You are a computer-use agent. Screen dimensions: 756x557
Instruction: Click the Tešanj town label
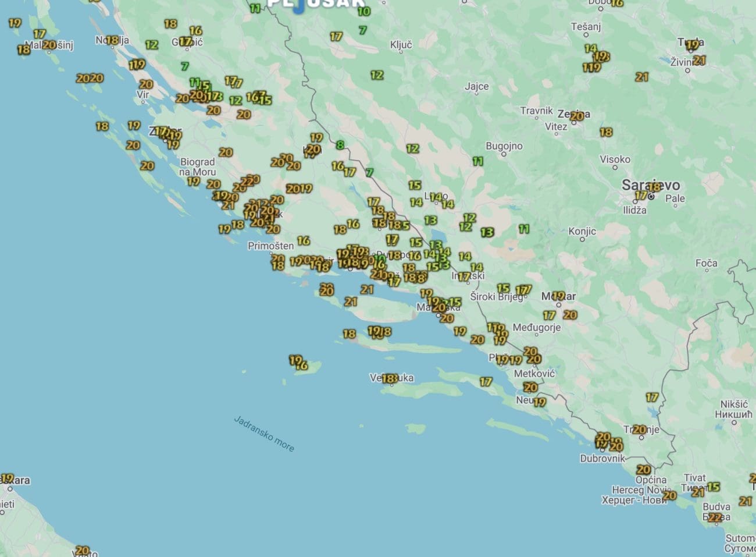coord(586,27)
